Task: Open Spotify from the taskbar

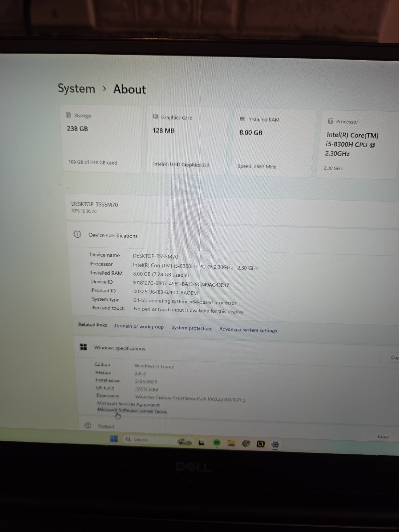Action: click(x=217, y=442)
